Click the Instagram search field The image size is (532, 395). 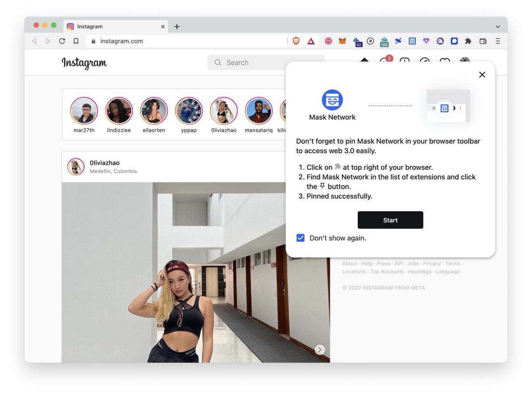266,62
